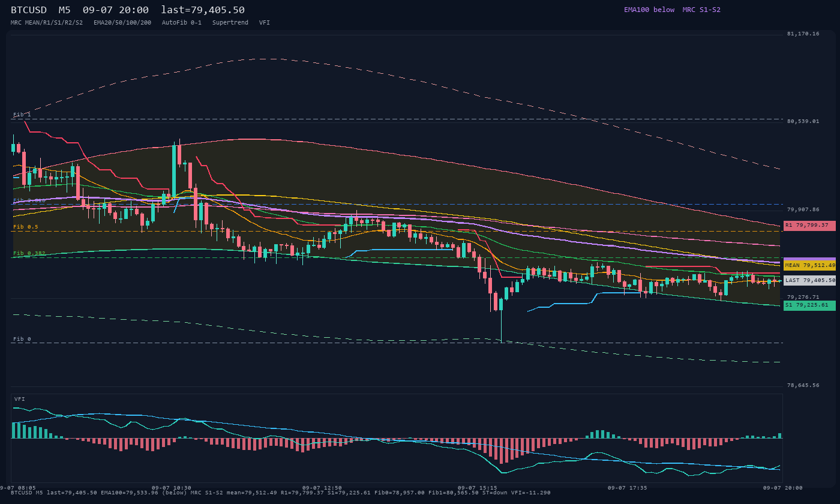Viewport: 840px width, 504px height.
Task: Click the 'Fib 0' level label
Action: coord(22,339)
